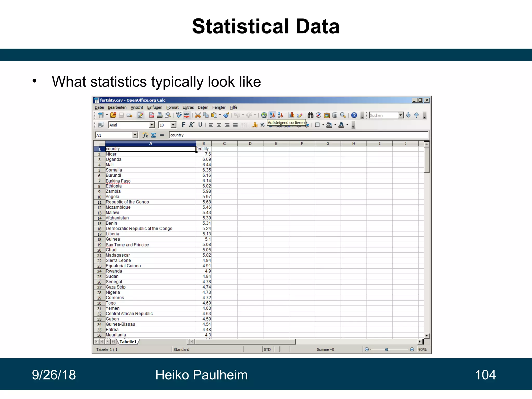Insert a Hyperlink via globe icon
Image resolution: width=532 pixels, height=399 pixels.
tap(264, 115)
